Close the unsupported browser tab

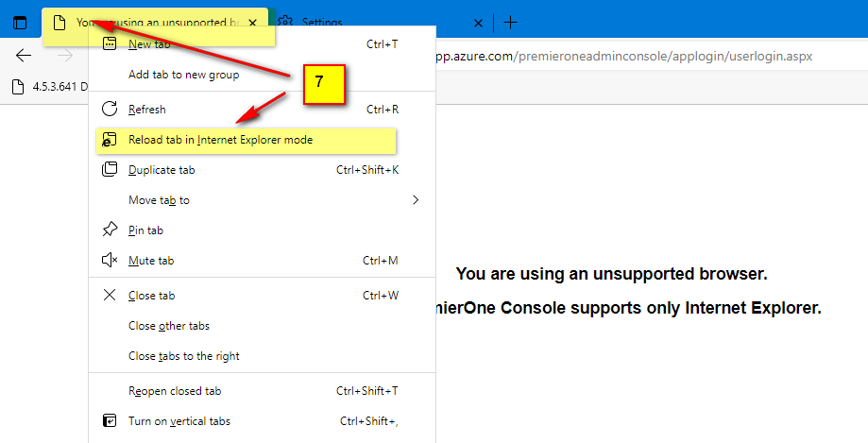252,23
